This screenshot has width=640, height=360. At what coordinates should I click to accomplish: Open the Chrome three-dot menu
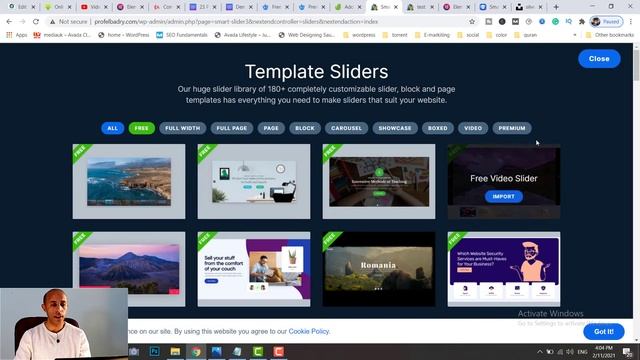pos(631,22)
